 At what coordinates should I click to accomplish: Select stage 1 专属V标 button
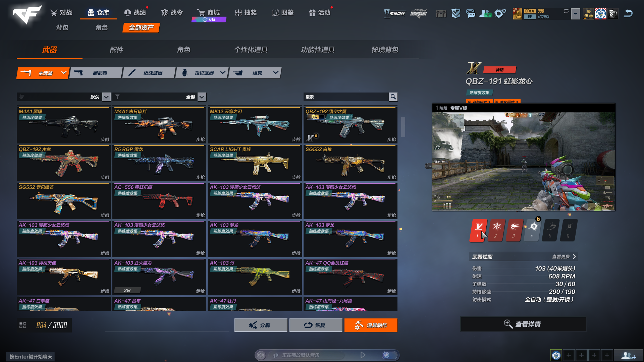pos(478,230)
